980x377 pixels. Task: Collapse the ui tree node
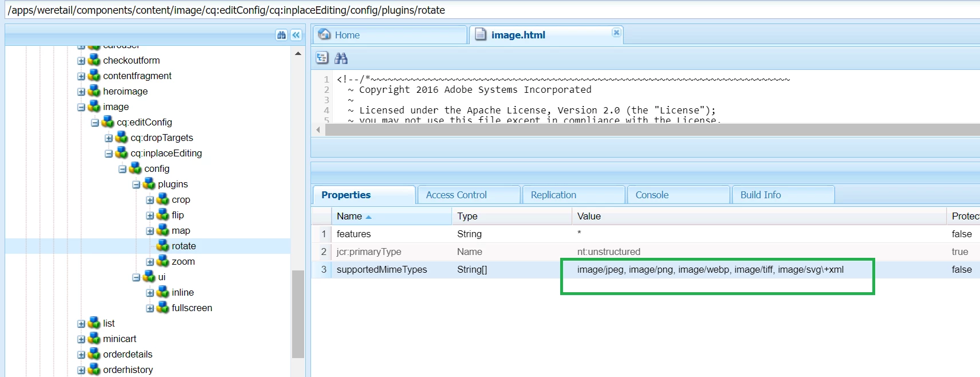tap(136, 277)
